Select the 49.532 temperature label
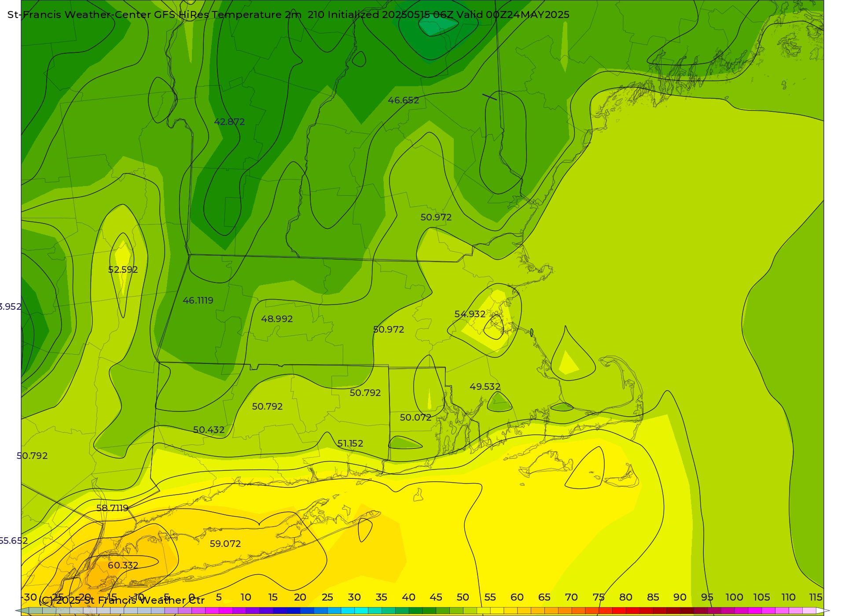The height and width of the screenshot is (616, 845). [x=485, y=387]
